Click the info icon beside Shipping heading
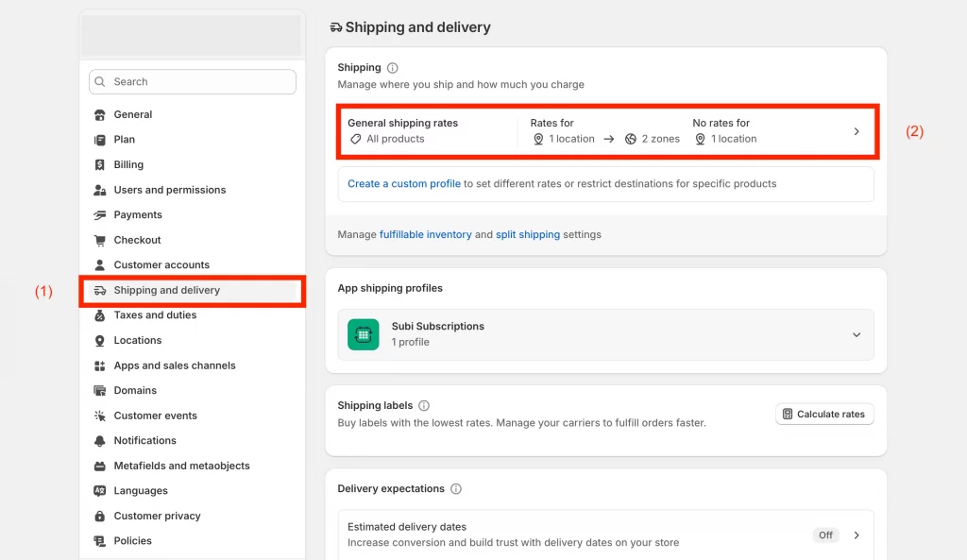The image size is (967, 560). coord(393,68)
